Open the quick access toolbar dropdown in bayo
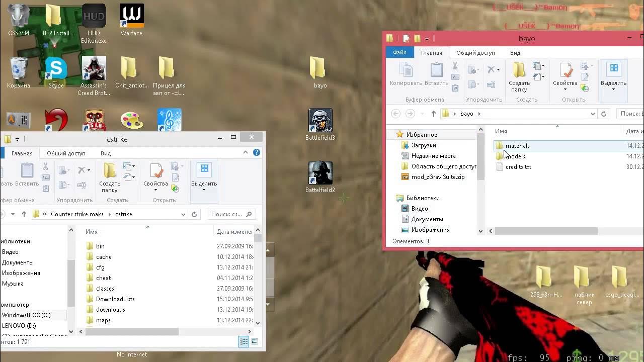Image resolution: width=644 pixels, height=362 pixels. pyautogui.click(x=427, y=39)
